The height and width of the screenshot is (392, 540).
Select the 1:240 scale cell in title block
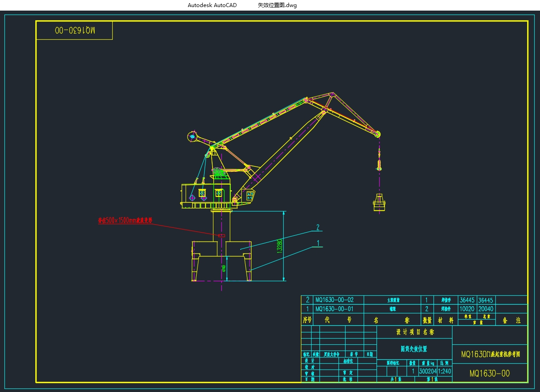[445, 371]
